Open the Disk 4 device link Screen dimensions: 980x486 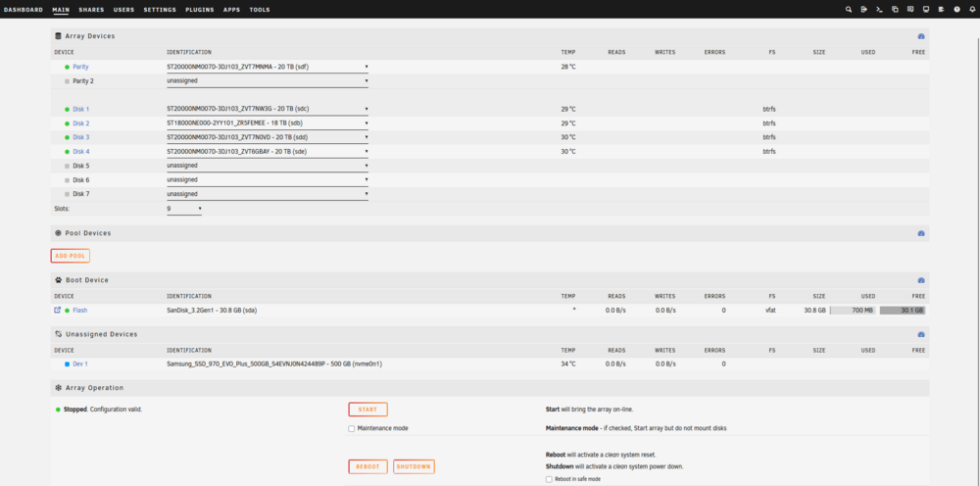80,152
